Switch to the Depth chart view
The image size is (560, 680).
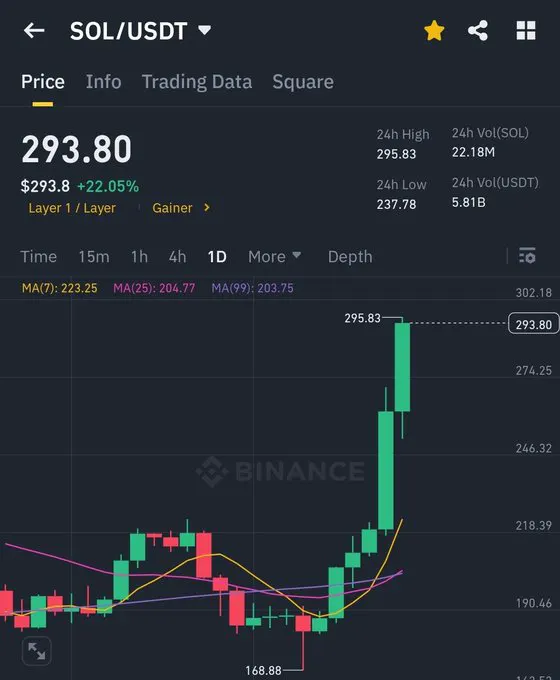[350, 257]
